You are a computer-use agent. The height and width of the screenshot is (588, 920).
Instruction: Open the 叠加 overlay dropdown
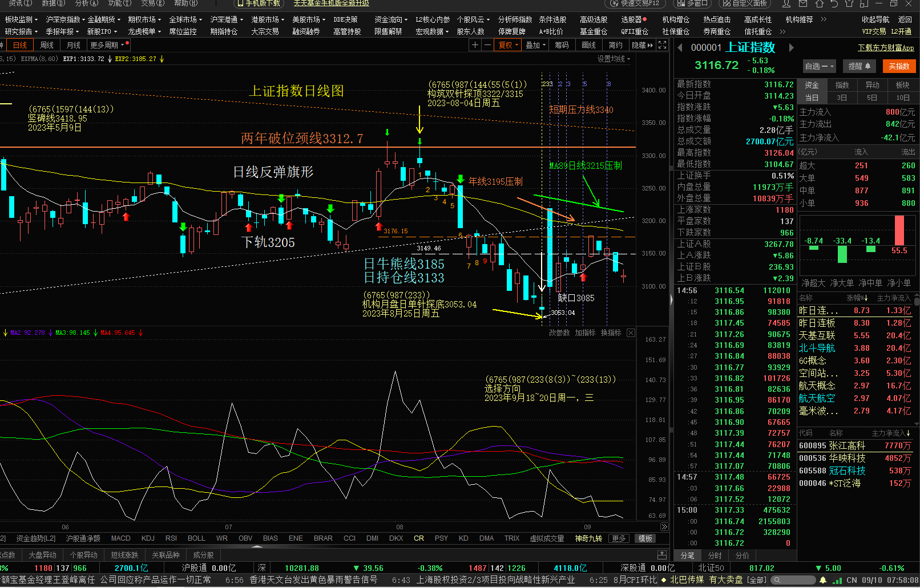535,45
